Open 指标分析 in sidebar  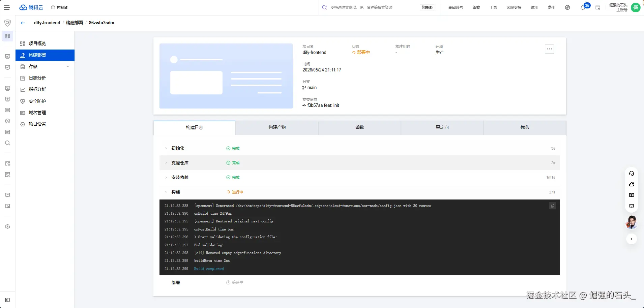pos(45,90)
